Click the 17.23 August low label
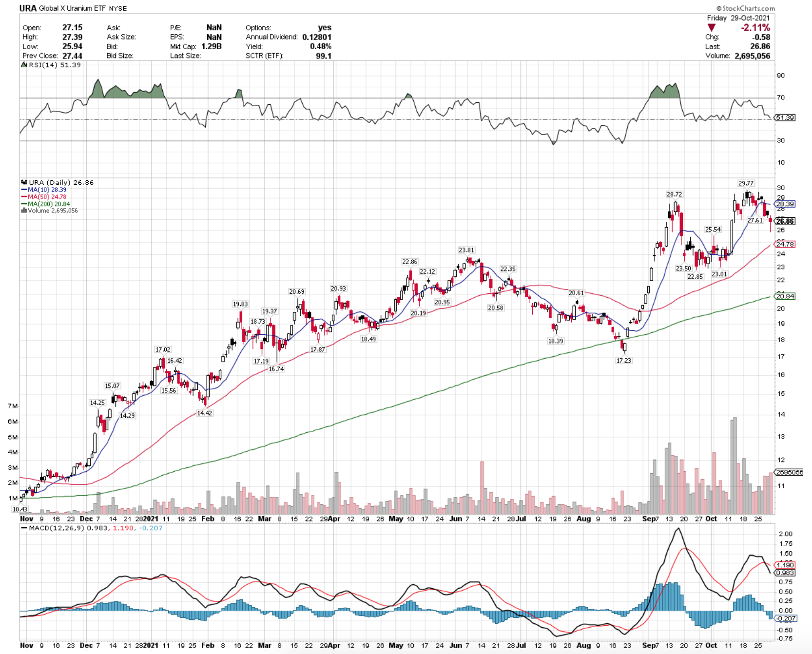812x654 pixels. pos(624,361)
